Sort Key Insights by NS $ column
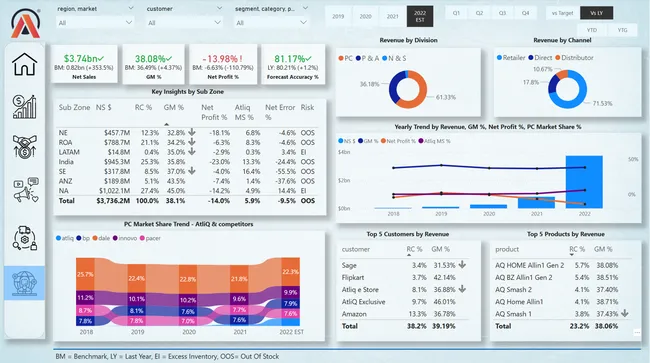Image resolution: width=650 pixels, height=363 pixels. [104, 107]
